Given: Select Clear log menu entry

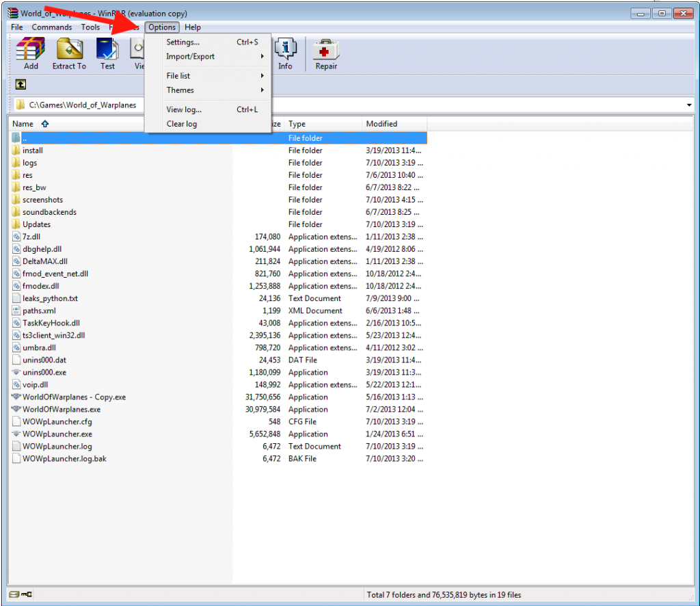Looking at the screenshot, I should point(208,124).
